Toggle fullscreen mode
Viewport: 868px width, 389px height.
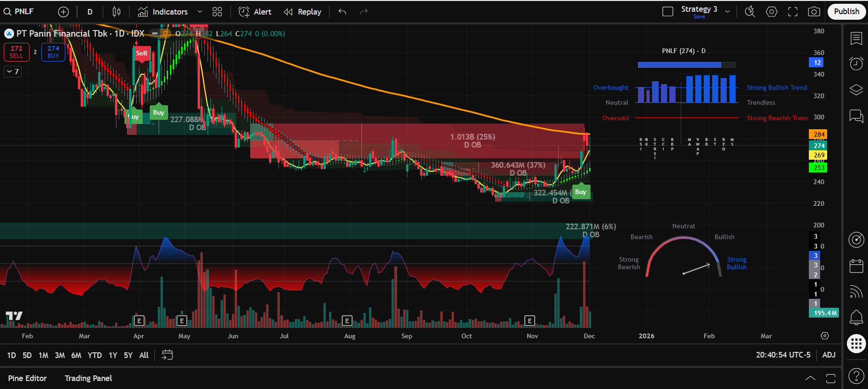[x=793, y=12]
